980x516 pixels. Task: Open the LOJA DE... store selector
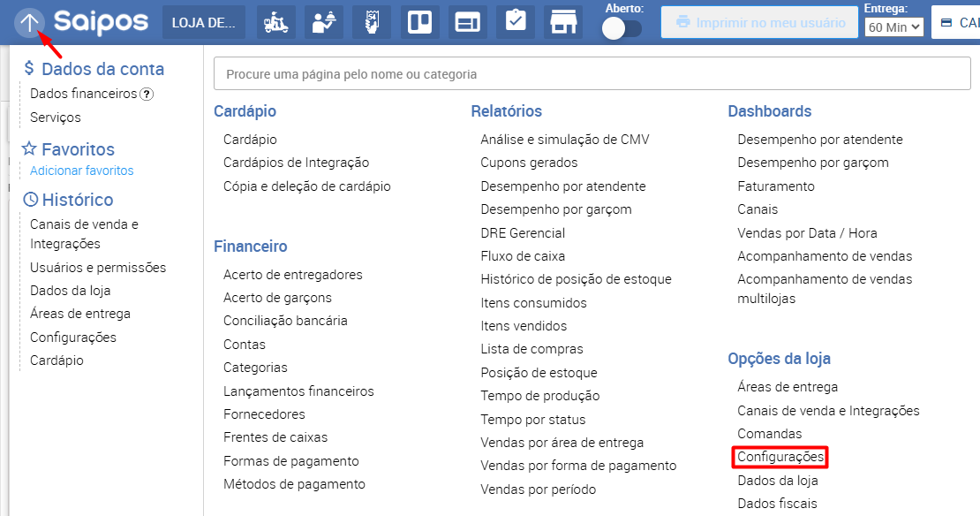tap(203, 22)
